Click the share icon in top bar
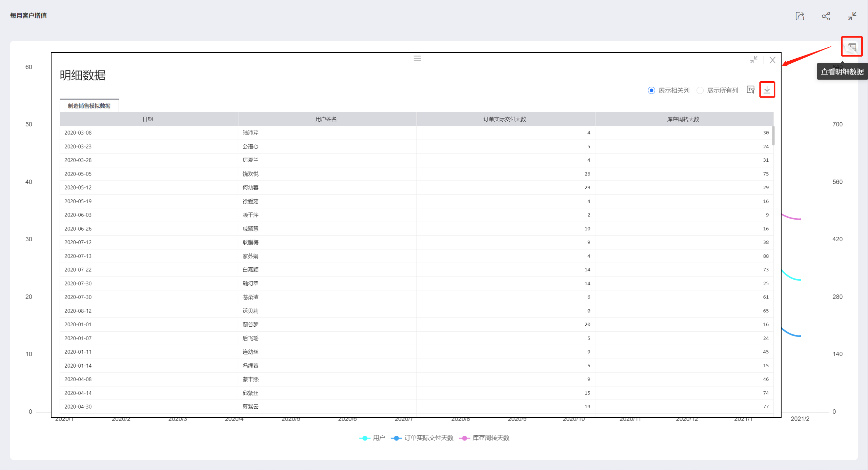 point(826,16)
